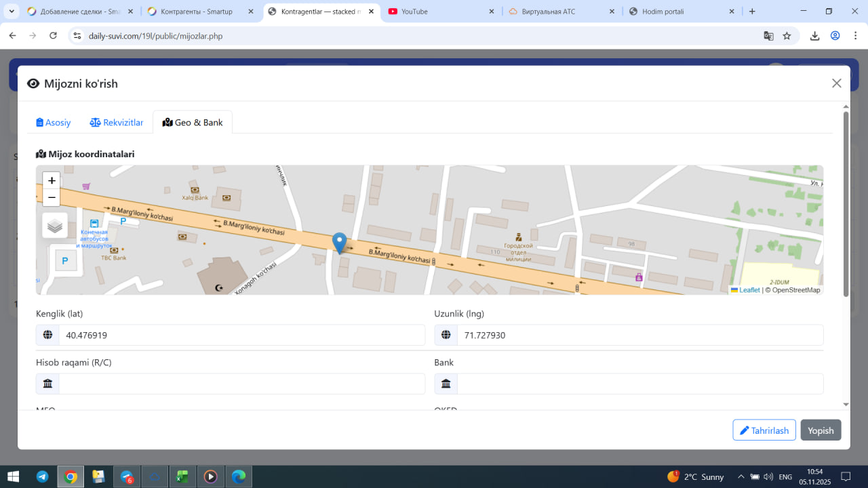Screen dimensions: 868x488
Task: Zoom in on the map
Action: point(52,180)
